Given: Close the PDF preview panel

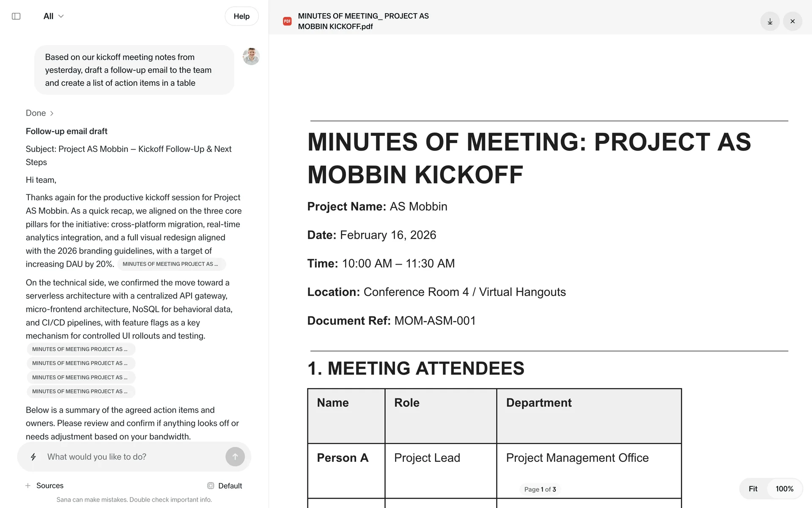Looking at the screenshot, I should [x=792, y=21].
